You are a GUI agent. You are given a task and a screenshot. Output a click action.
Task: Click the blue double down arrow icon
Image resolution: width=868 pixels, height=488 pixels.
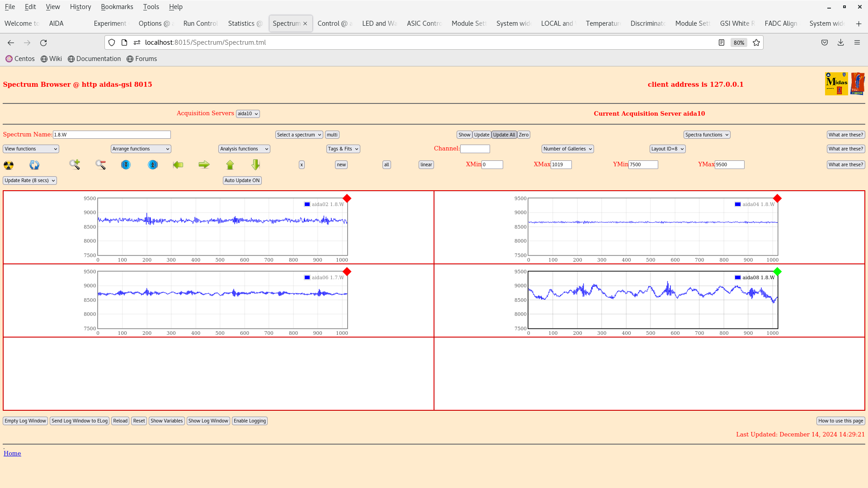click(x=126, y=165)
